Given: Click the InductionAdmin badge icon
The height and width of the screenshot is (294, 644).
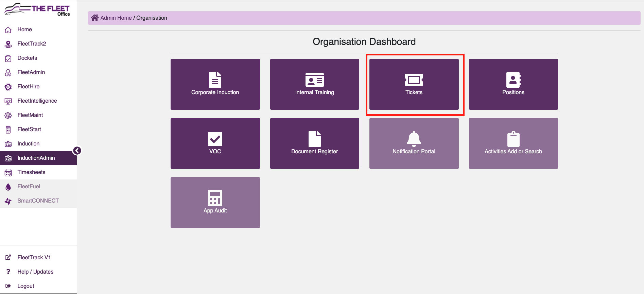Looking at the screenshot, I should [8, 158].
